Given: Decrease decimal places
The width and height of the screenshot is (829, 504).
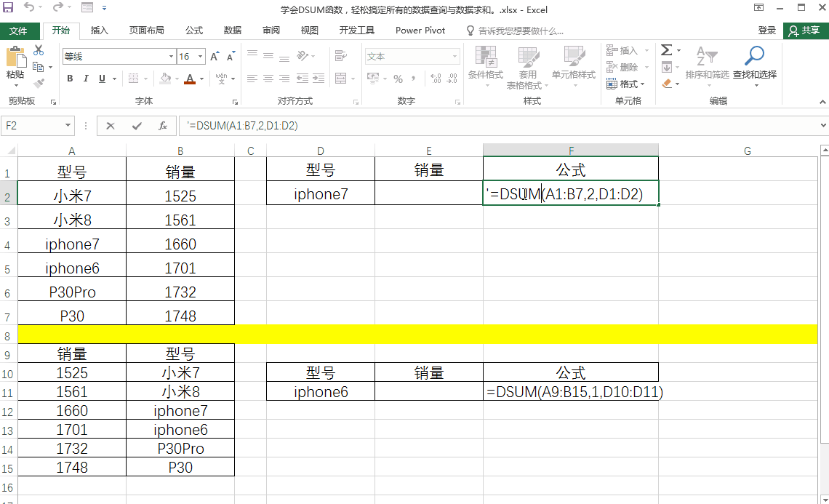Looking at the screenshot, I should point(452,79).
